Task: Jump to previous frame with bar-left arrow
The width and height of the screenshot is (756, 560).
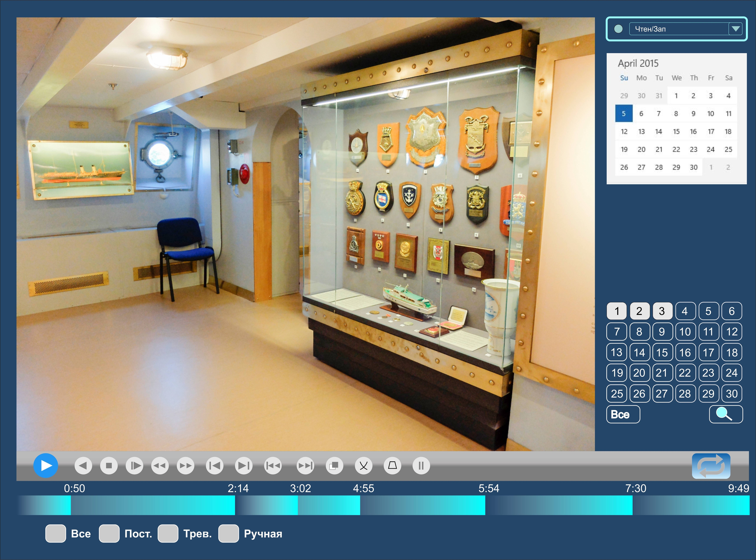Action: click(215, 466)
